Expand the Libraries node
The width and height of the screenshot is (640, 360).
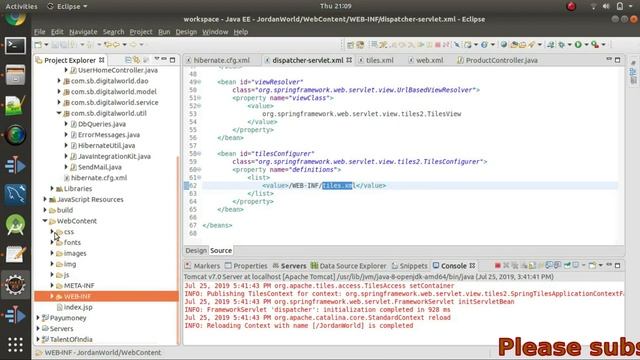(x=52, y=189)
